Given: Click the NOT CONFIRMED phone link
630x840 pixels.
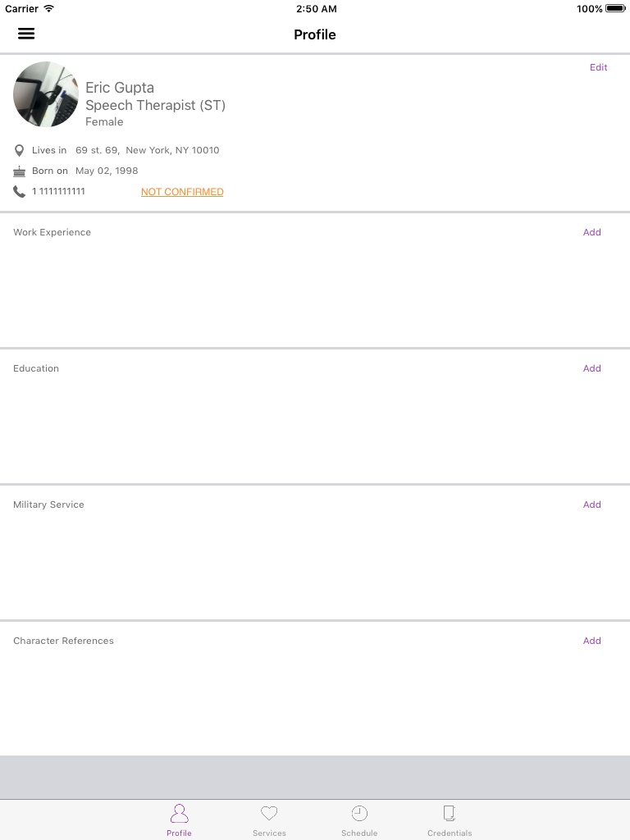Looking at the screenshot, I should tap(182, 192).
